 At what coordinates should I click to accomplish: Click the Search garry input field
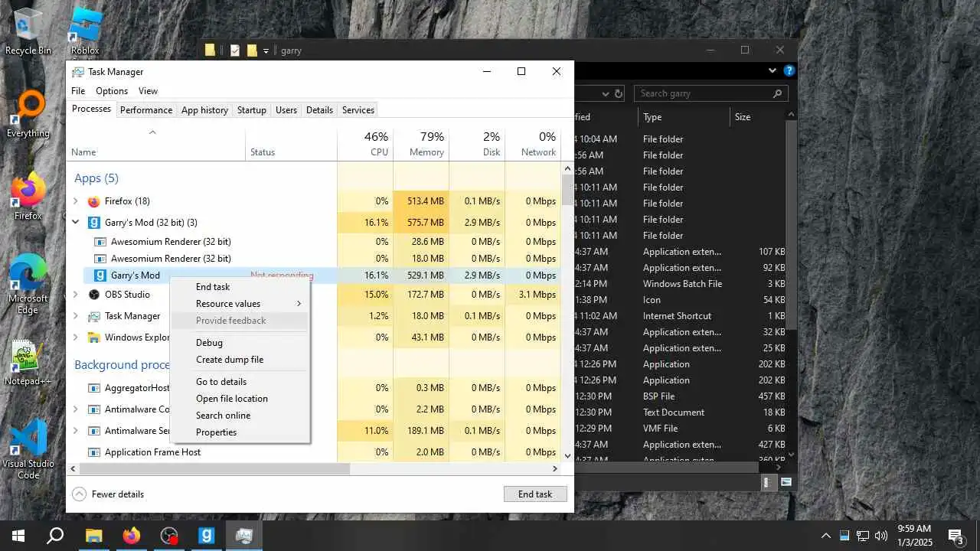pyautogui.click(x=710, y=93)
